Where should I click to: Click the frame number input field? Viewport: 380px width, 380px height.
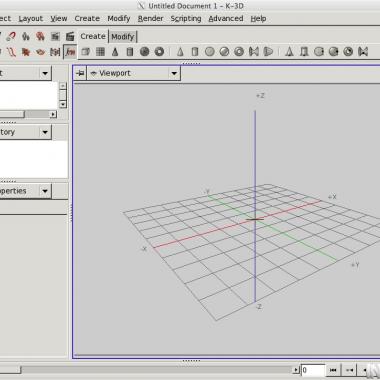coord(313,370)
